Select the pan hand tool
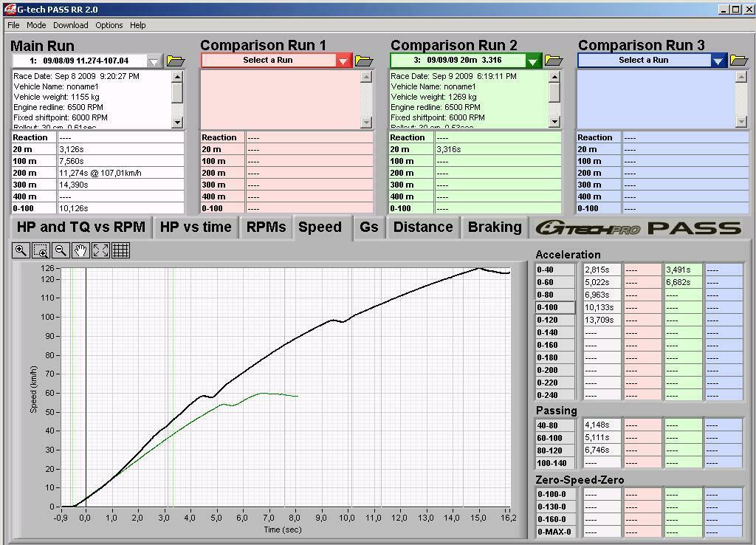Screen dimensions: 756x545 (80, 250)
